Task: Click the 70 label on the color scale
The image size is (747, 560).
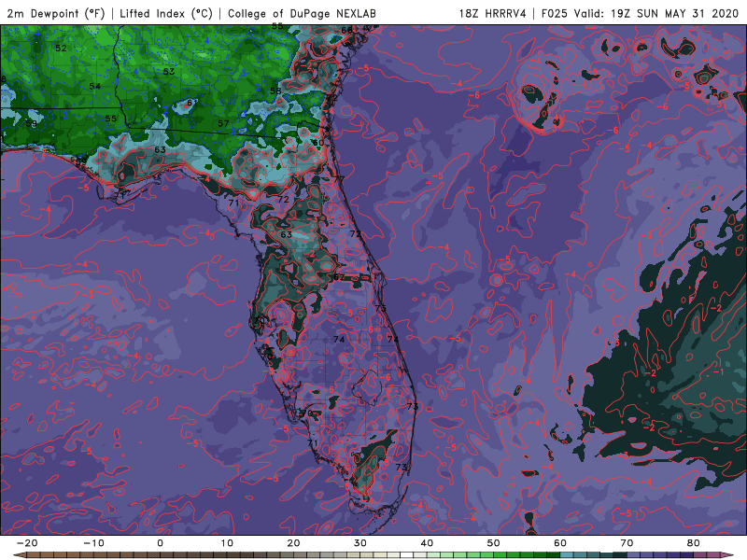Action: point(627,543)
